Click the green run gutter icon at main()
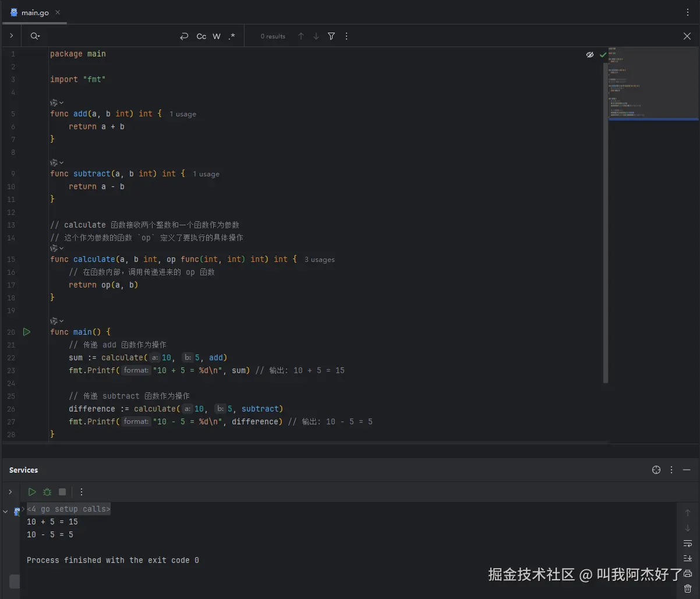This screenshot has width=700, height=599. [x=26, y=332]
